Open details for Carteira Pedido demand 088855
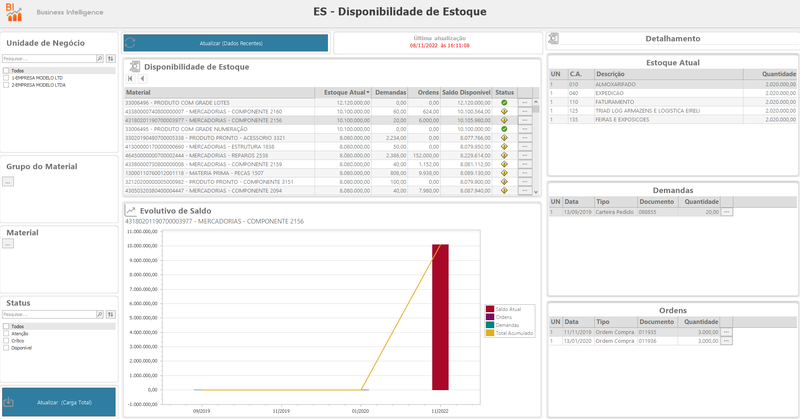Image resolution: width=800 pixels, height=419 pixels. pyautogui.click(x=727, y=212)
